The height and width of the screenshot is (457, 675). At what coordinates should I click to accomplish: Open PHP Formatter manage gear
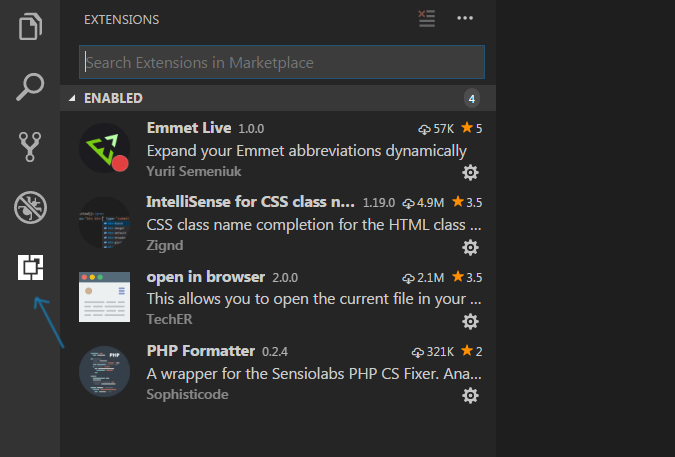[470, 396]
